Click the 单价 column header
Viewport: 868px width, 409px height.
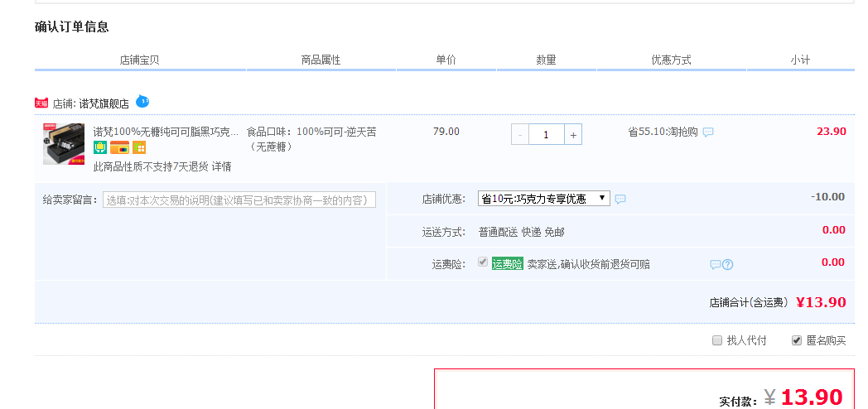[x=446, y=60]
